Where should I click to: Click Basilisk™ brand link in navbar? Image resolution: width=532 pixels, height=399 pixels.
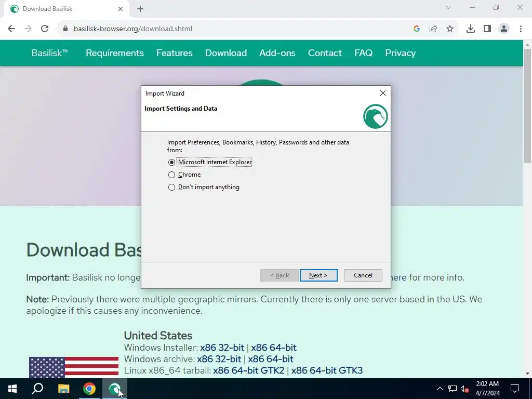pyautogui.click(x=49, y=53)
